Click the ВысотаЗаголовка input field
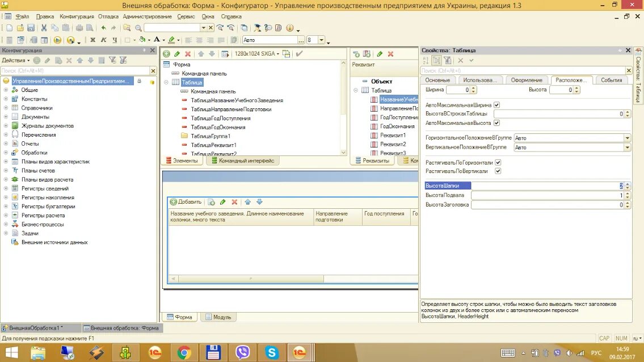The width and height of the screenshot is (644, 362). [548, 205]
